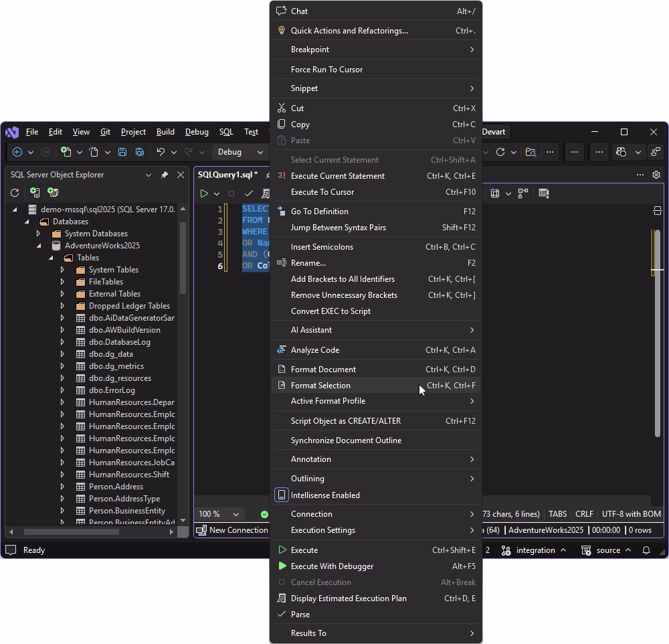Click the Copy icon in menu
The width and height of the screenshot is (669, 644).
point(281,125)
